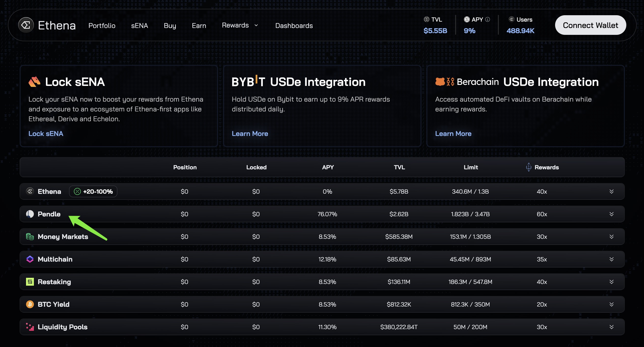Click the Lock sENA card icon
Viewport: 644px width, 347px height.
34,82
